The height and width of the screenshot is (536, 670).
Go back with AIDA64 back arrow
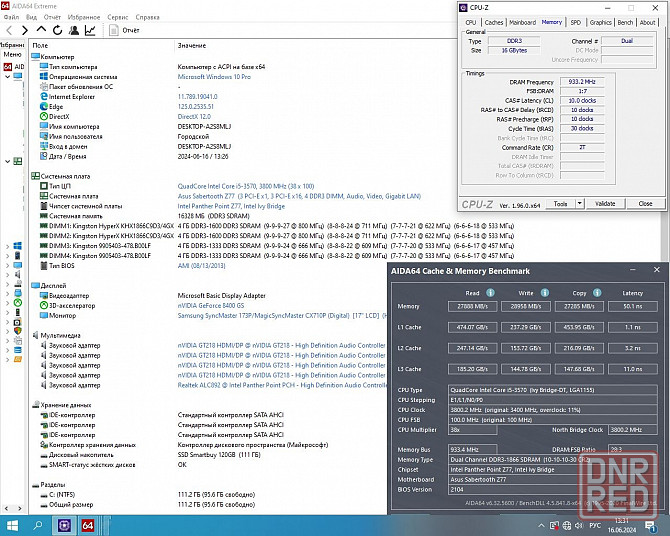point(9,30)
